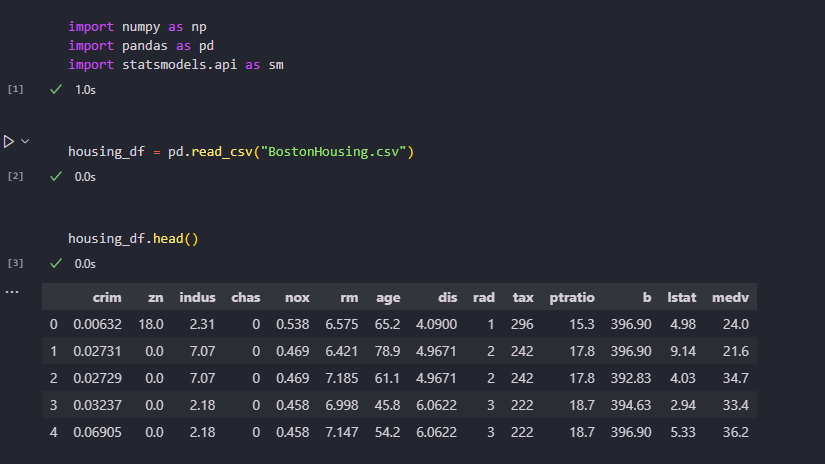825x464 pixels.
Task: Select medv value 21.6
Action: pyautogui.click(x=736, y=351)
